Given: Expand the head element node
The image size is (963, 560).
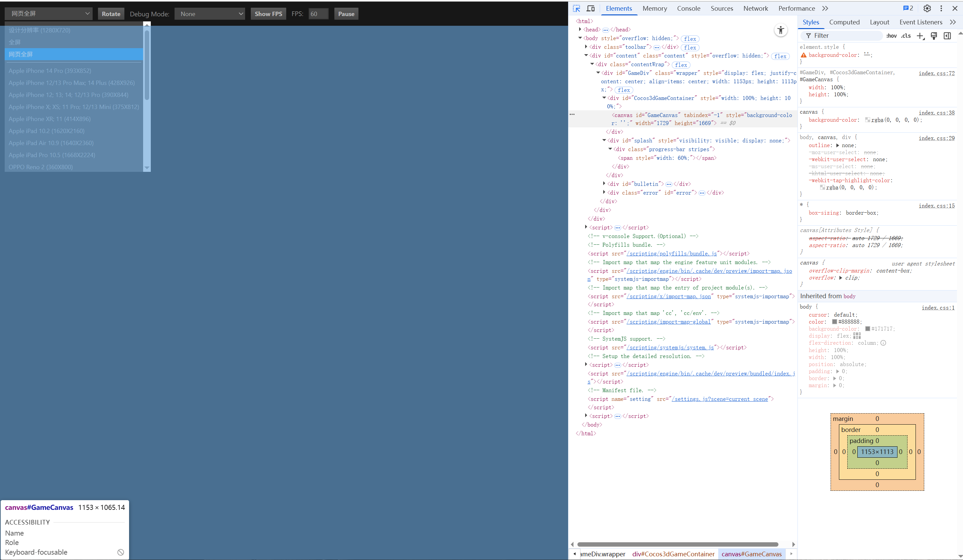Looking at the screenshot, I should (580, 29).
